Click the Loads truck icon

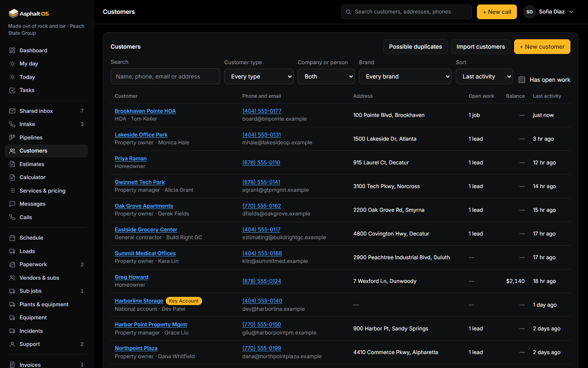12,251
